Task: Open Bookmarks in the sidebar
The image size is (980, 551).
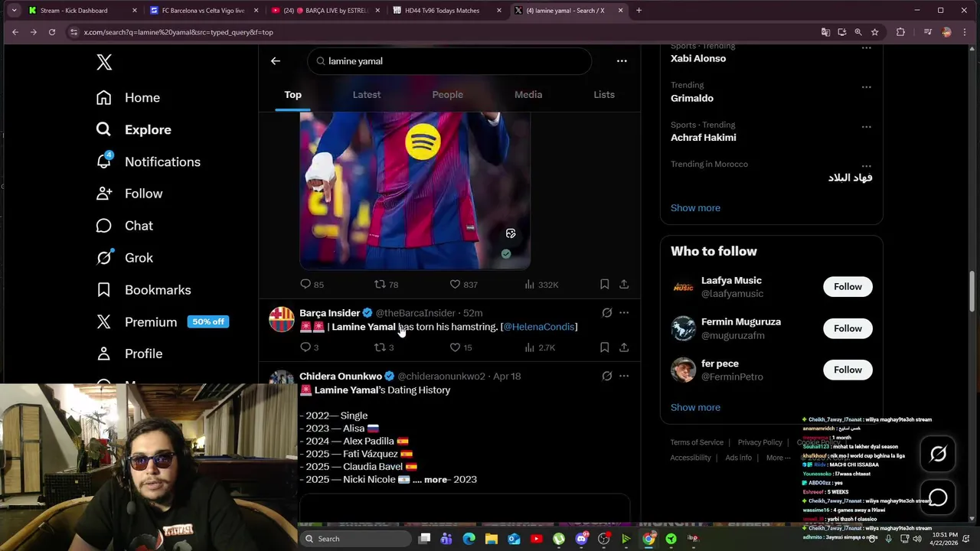Action: [x=143, y=290]
